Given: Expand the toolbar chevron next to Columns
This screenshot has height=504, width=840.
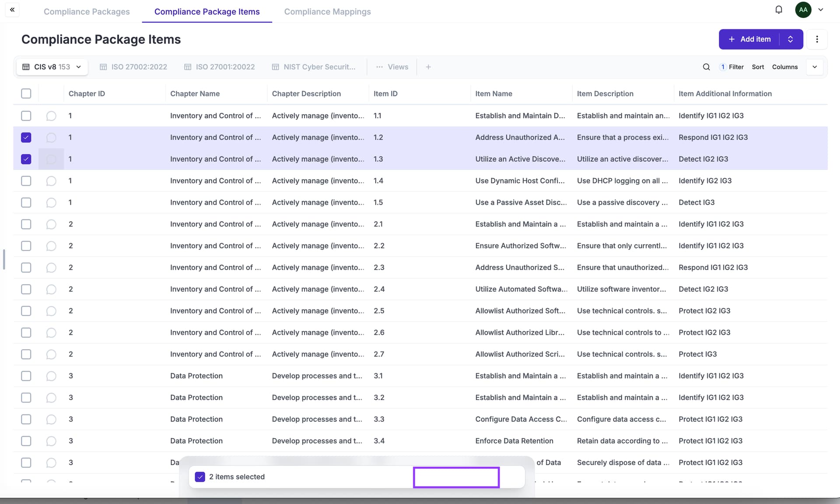Looking at the screenshot, I should [815, 67].
